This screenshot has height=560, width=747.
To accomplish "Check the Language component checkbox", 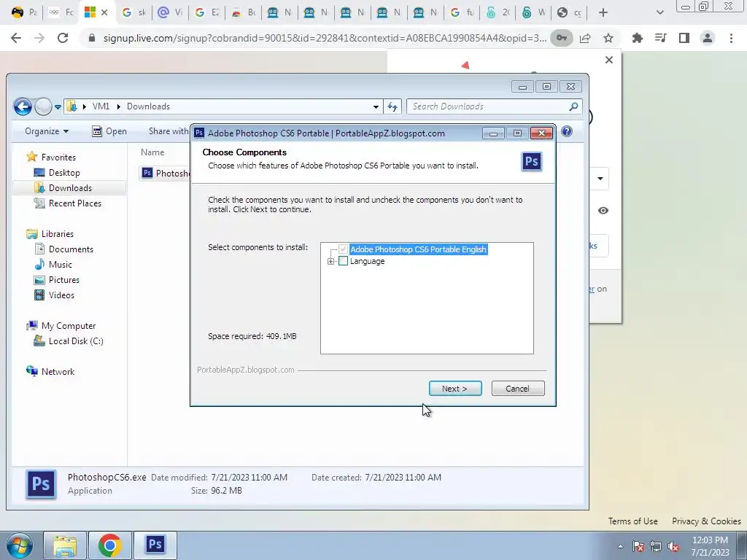I will point(343,261).
